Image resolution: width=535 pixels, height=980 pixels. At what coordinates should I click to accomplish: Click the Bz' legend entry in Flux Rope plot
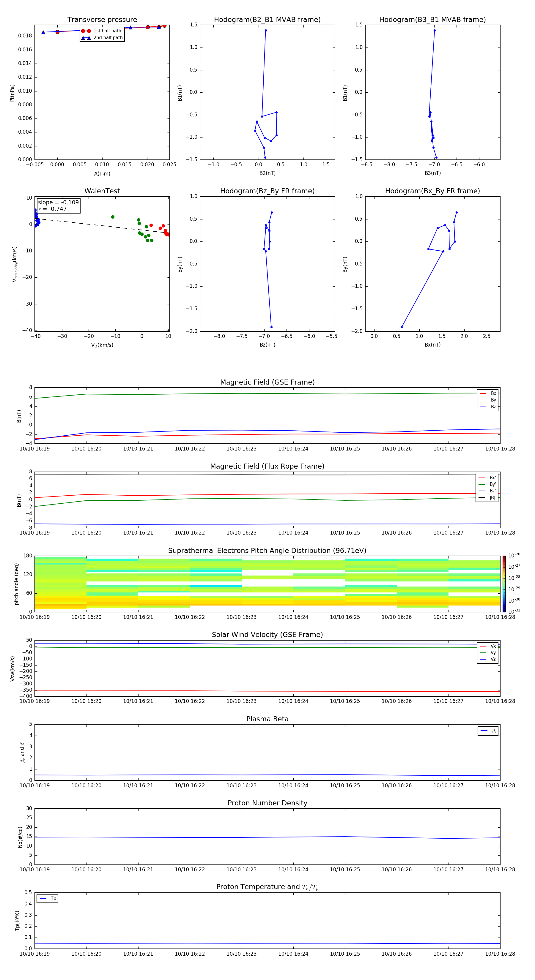487,491
